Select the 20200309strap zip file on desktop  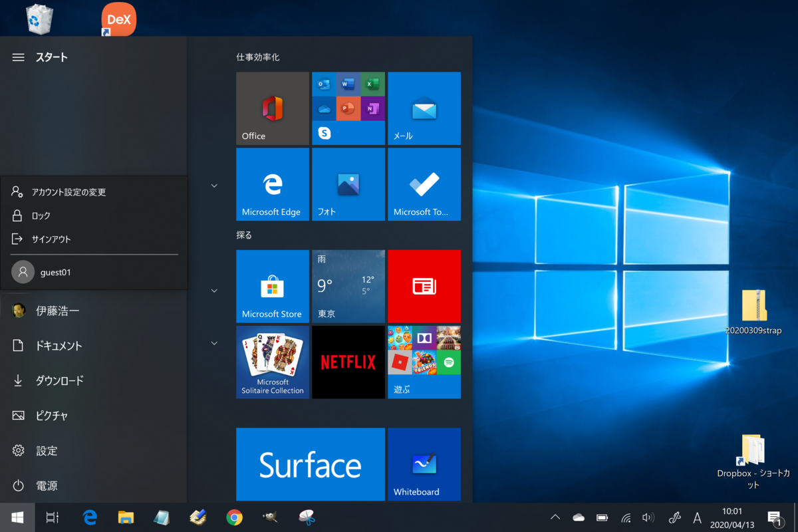pyautogui.click(x=753, y=312)
